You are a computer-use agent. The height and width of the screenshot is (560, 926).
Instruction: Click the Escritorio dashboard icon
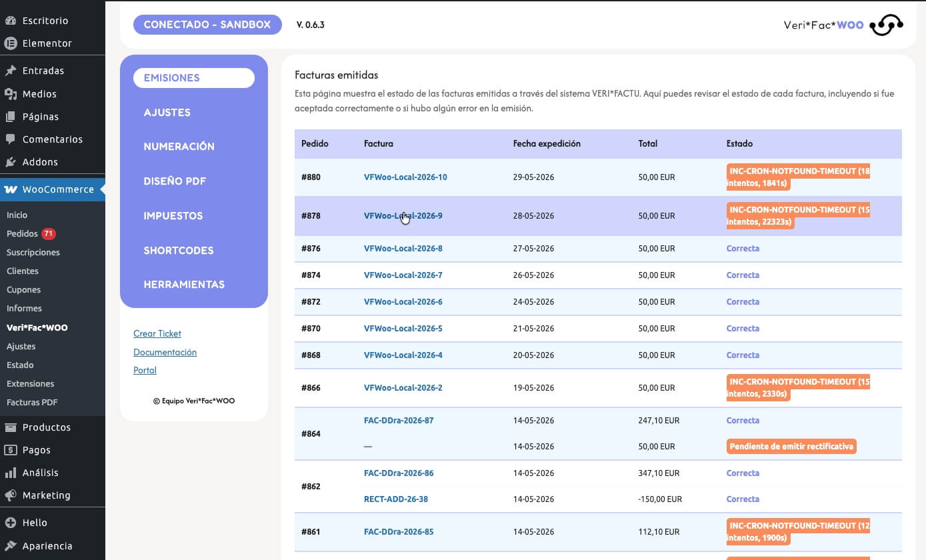tap(11, 21)
